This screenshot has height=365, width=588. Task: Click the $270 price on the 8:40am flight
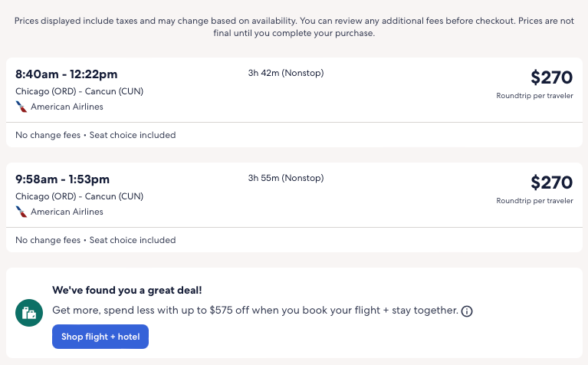point(551,77)
